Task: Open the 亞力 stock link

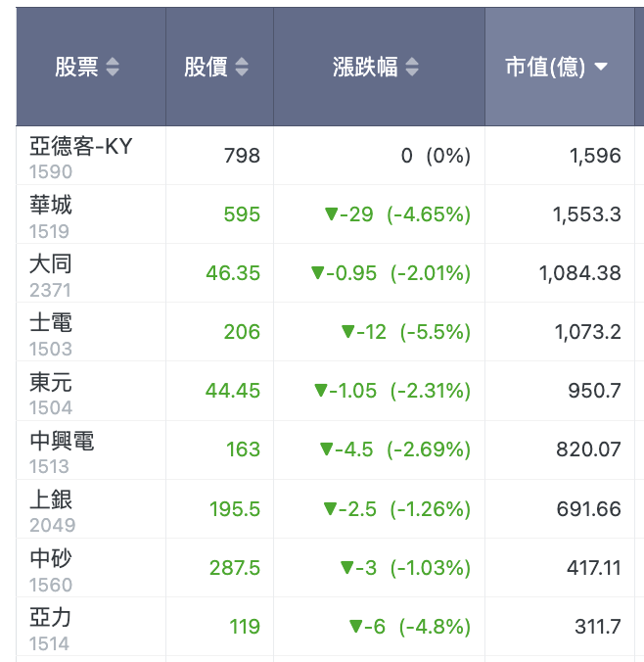Action: coord(50,617)
